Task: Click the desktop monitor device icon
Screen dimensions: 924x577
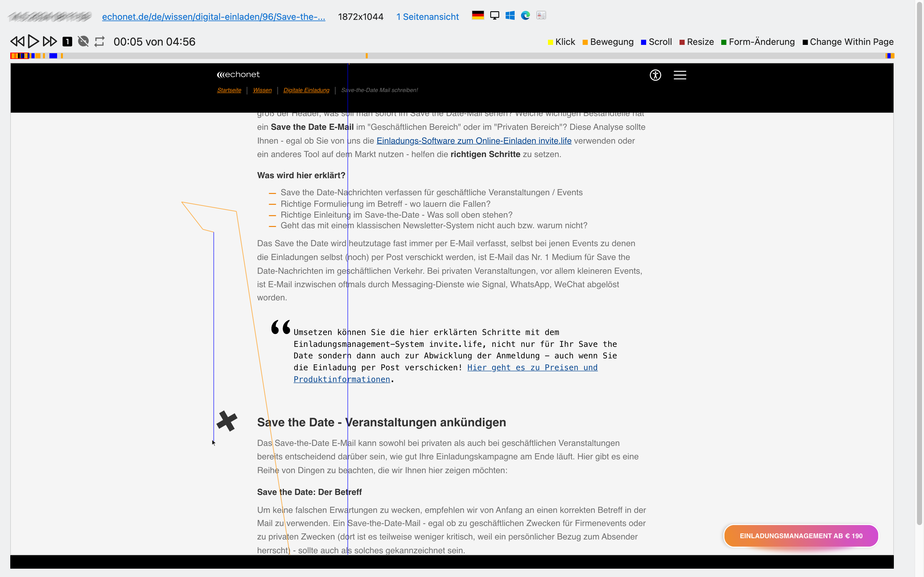Action: click(x=494, y=16)
